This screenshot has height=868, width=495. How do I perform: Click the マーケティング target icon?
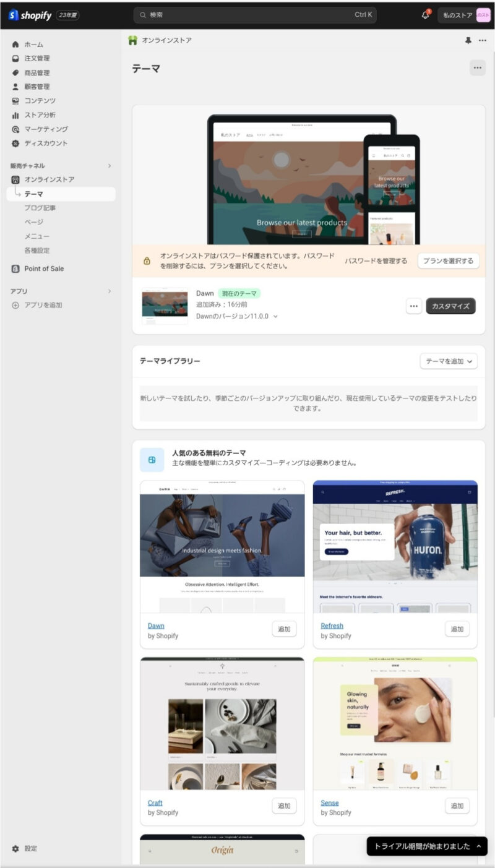coord(15,129)
